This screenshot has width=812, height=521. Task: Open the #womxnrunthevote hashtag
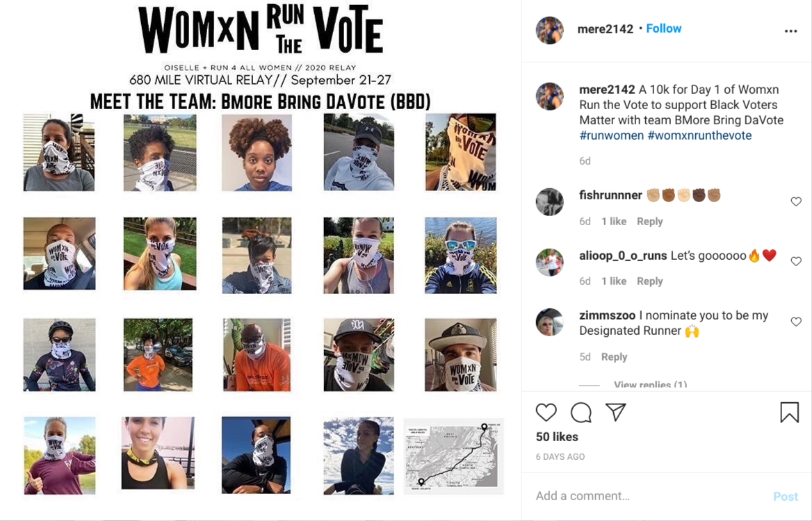tap(699, 135)
